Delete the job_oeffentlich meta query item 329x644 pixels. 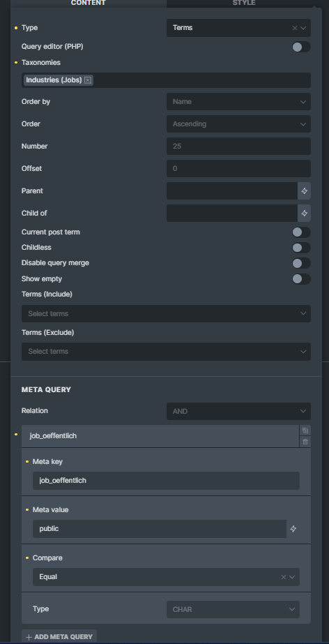(x=305, y=442)
